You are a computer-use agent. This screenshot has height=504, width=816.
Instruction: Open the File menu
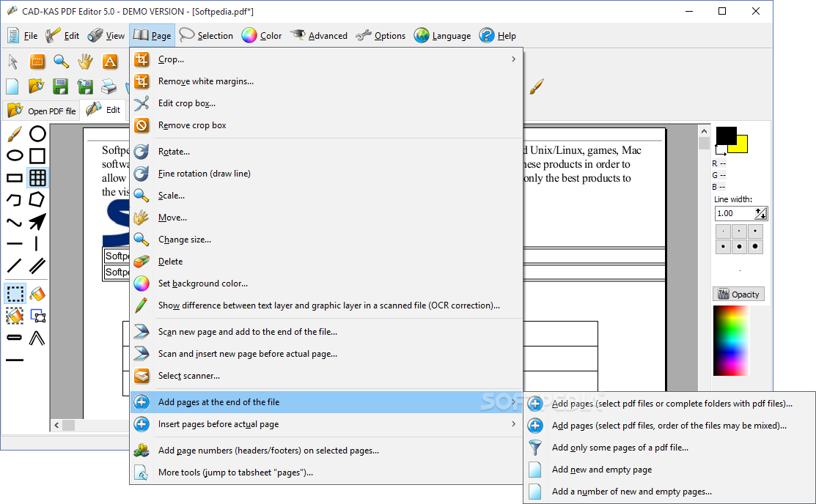point(23,36)
